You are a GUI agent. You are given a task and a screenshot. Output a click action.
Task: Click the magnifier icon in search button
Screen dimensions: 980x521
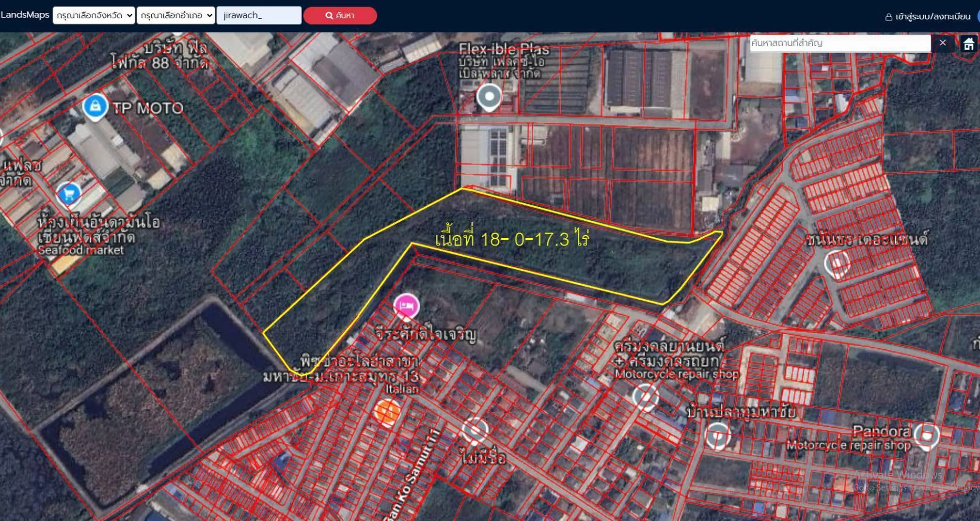(x=329, y=15)
